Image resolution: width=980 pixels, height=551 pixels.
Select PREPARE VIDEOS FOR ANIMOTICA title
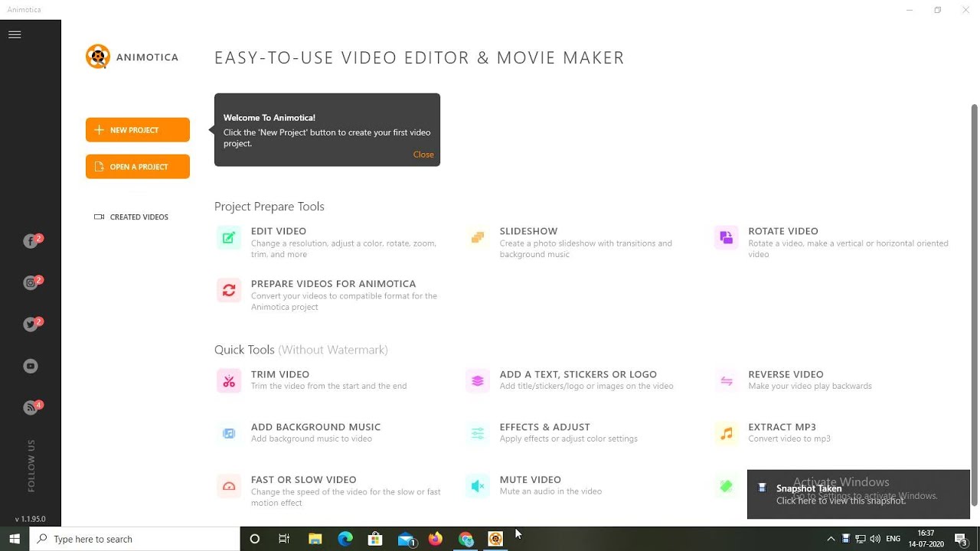coord(334,284)
